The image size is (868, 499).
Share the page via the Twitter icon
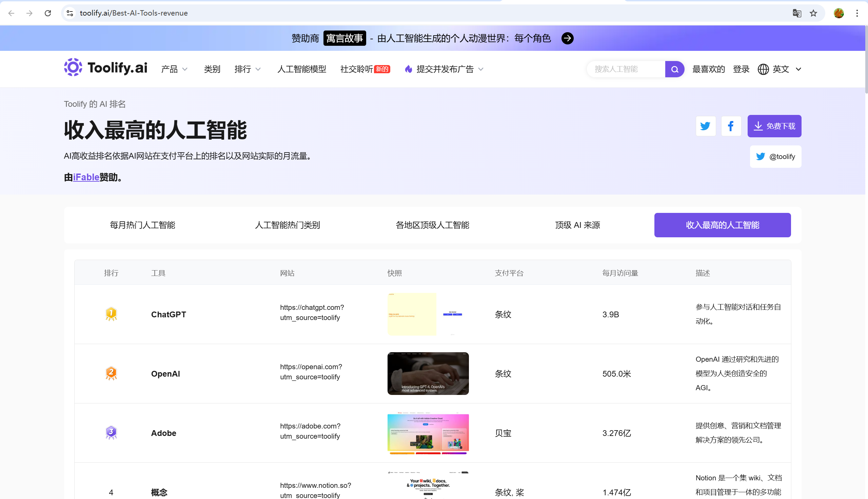705,126
